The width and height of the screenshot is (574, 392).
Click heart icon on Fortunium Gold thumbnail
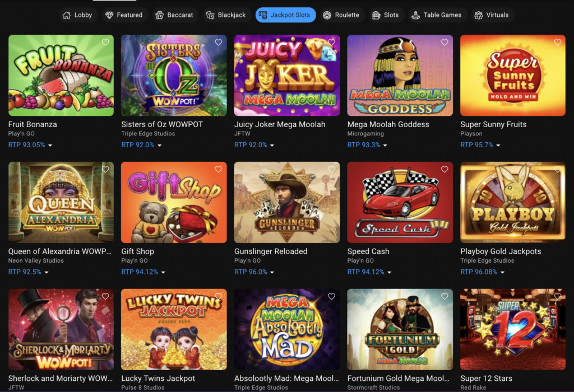click(x=445, y=297)
